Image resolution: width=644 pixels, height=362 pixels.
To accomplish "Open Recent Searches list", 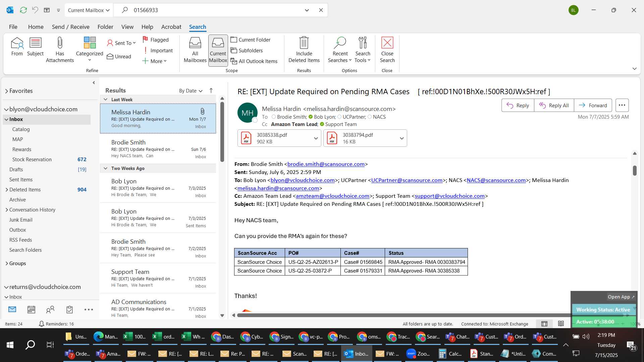I will (340, 50).
